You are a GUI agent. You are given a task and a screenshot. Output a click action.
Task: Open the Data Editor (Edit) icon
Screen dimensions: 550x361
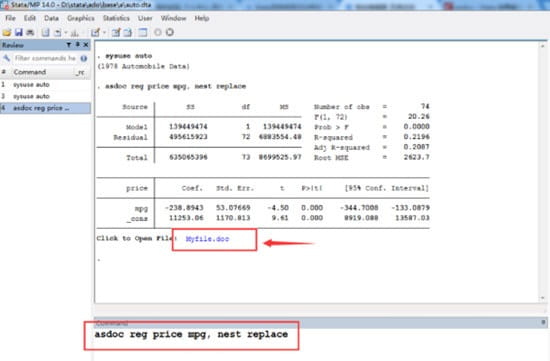116,33
